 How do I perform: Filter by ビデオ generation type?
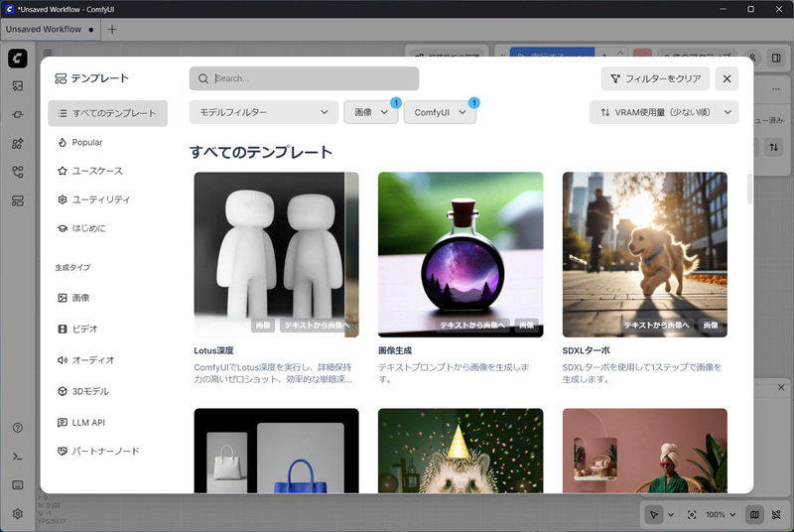[x=108, y=329]
